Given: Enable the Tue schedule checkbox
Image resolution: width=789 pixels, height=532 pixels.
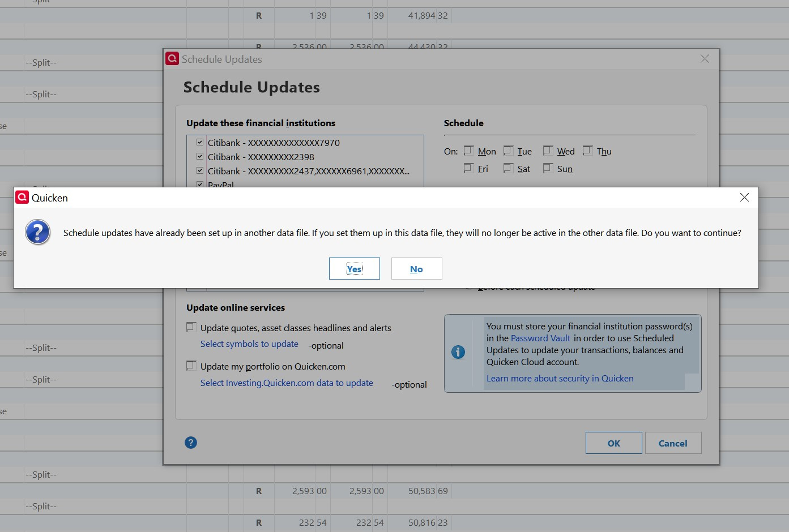Looking at the screenshot, I should tap(508, 151).
